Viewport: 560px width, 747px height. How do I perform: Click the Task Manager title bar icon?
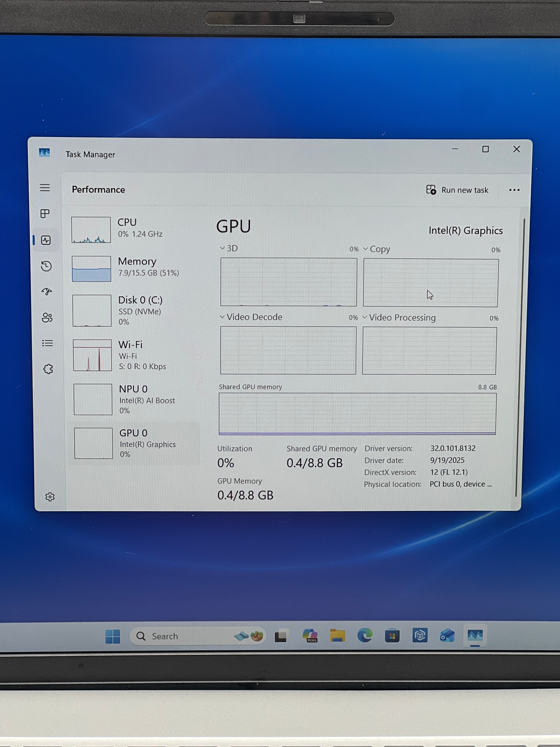(x=44, y=153)
